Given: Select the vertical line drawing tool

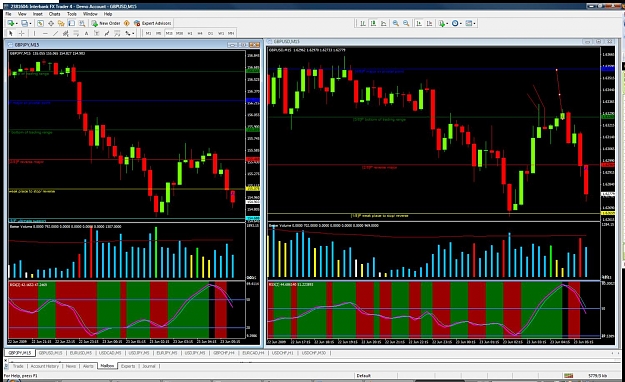Looking at the screenshot, I should 35,33.
